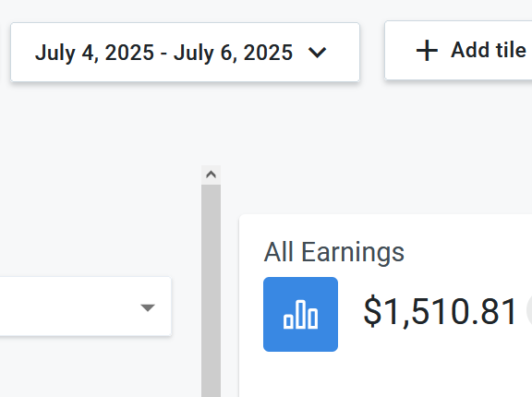Screen dimensions: 532x397
Task: Open the All Earnings heading
Action: coord(333,252)
